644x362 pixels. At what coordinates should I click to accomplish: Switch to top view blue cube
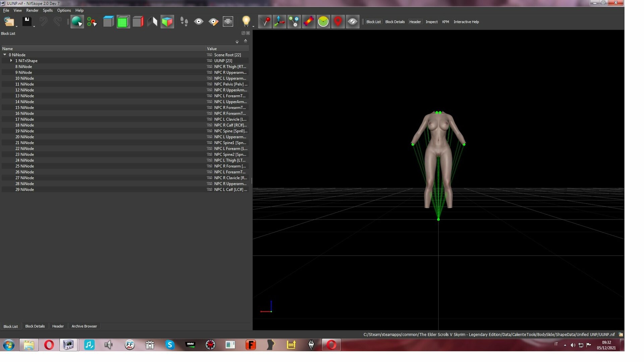108,22
